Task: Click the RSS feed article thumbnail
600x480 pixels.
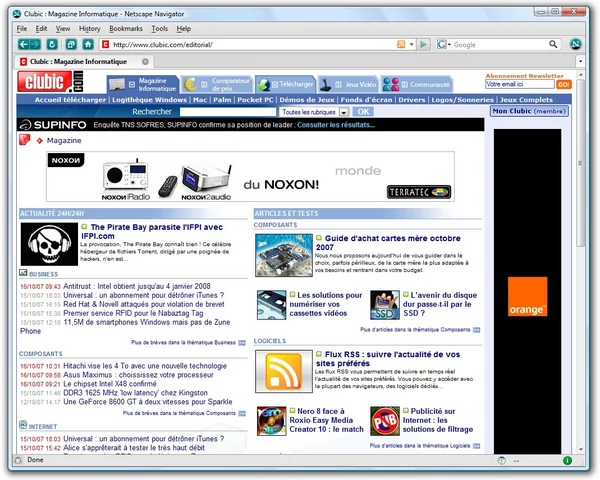Action: (x=284, y=372)
